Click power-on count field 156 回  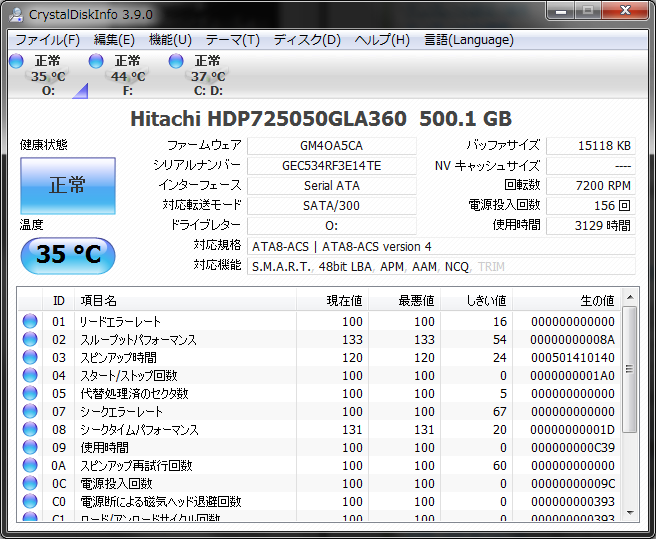591,205
